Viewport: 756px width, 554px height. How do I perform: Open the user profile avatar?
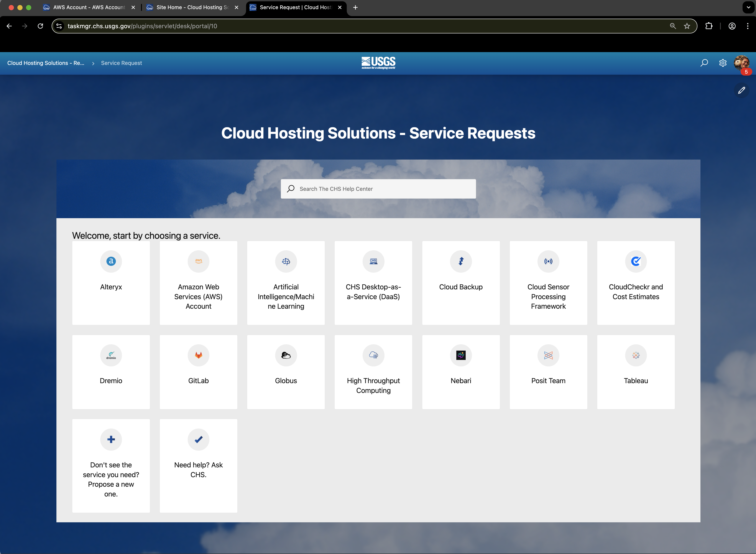[x=741, y=62]
